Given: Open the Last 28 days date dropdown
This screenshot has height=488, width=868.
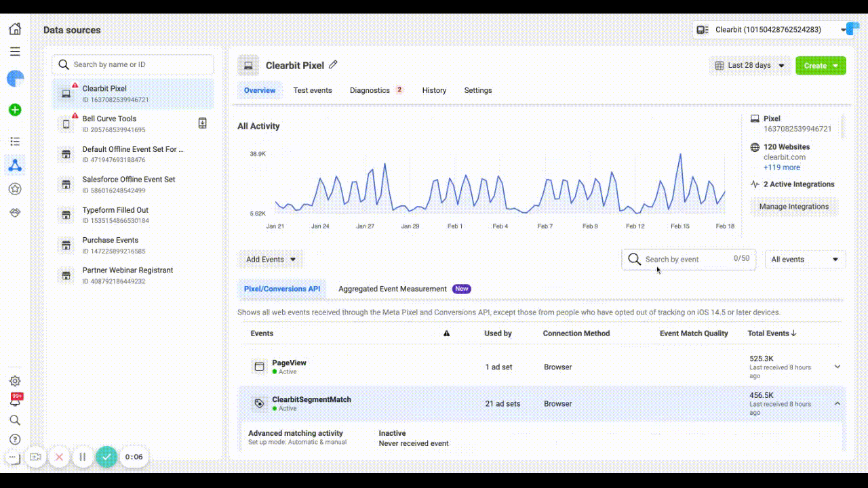Looking at the screenshot, I should (751, 66).
